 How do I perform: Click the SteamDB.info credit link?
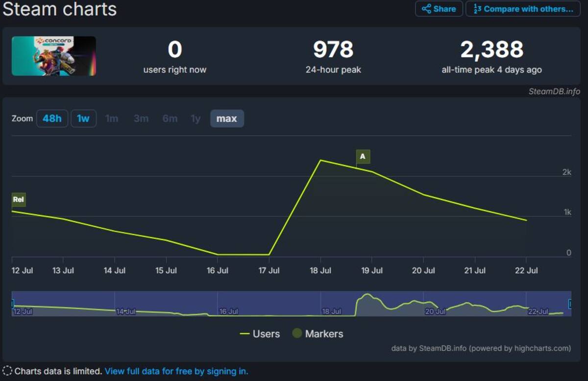(554, 92)
